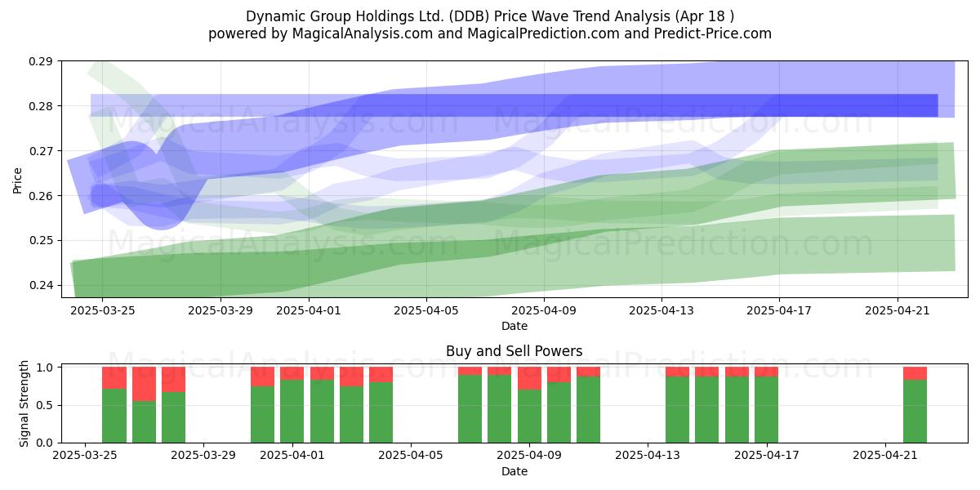Click the green buy bar for March 26

[x=114, y=416]
